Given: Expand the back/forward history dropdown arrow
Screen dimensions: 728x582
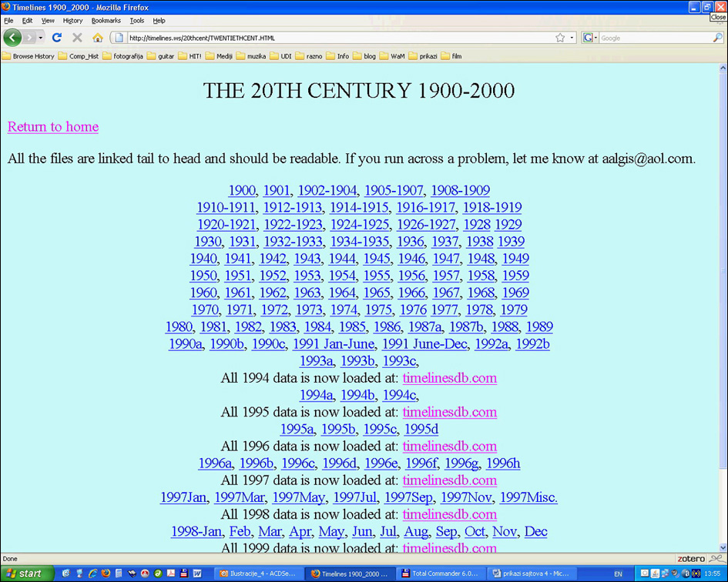Looking at the screenshot, I should coord(41,38).
